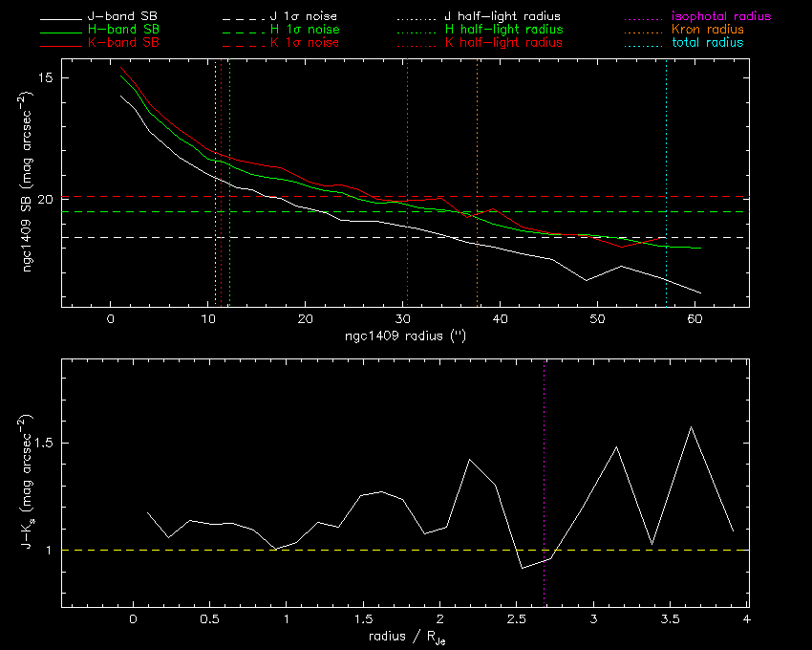Click the cyan 'total radius' legend label
This screenshot has width=812, height=650.
pos(707,44)
